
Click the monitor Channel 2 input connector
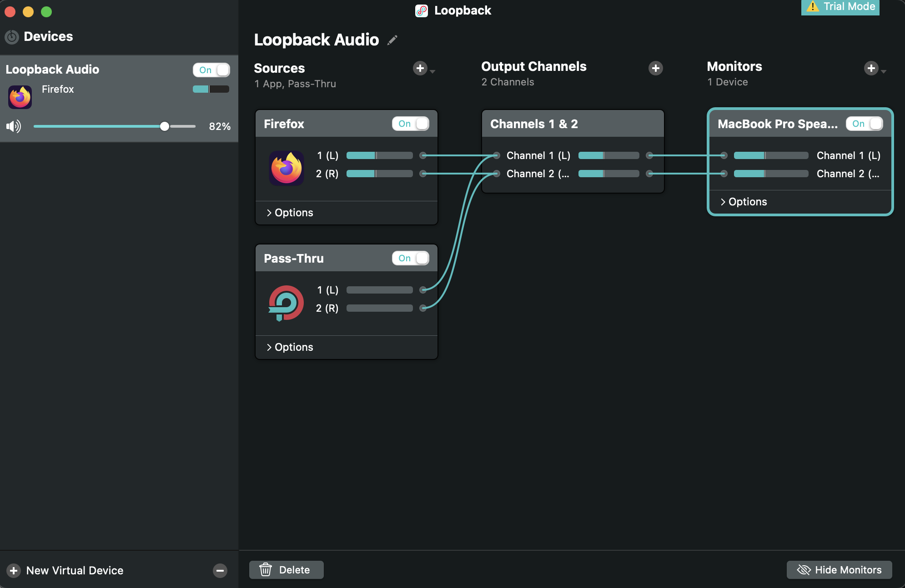724,174
